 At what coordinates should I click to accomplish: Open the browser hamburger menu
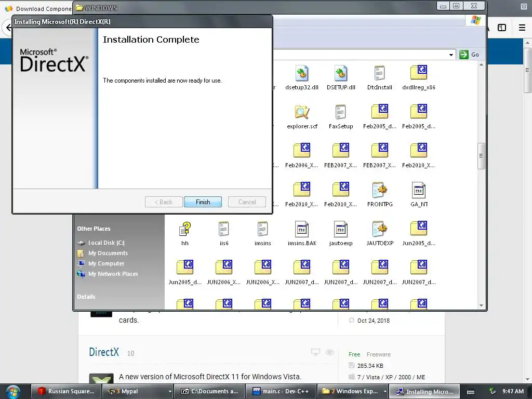tap(522, 28)
